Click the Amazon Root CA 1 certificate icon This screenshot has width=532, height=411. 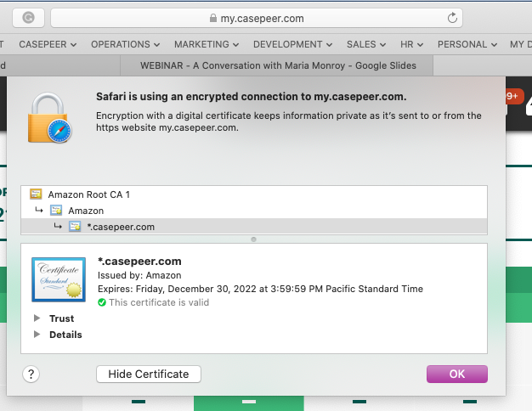coord(36,194)
